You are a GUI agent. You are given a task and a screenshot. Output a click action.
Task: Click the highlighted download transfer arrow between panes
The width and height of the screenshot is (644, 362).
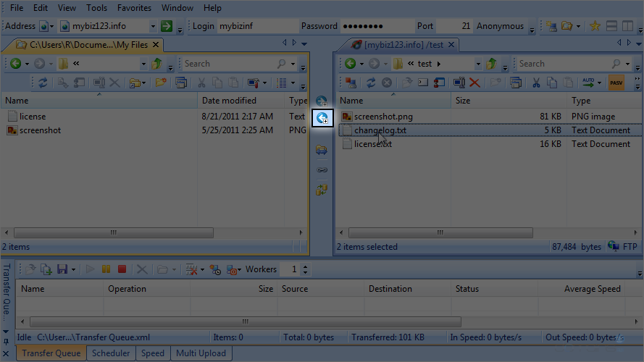(x=322, y=118)
